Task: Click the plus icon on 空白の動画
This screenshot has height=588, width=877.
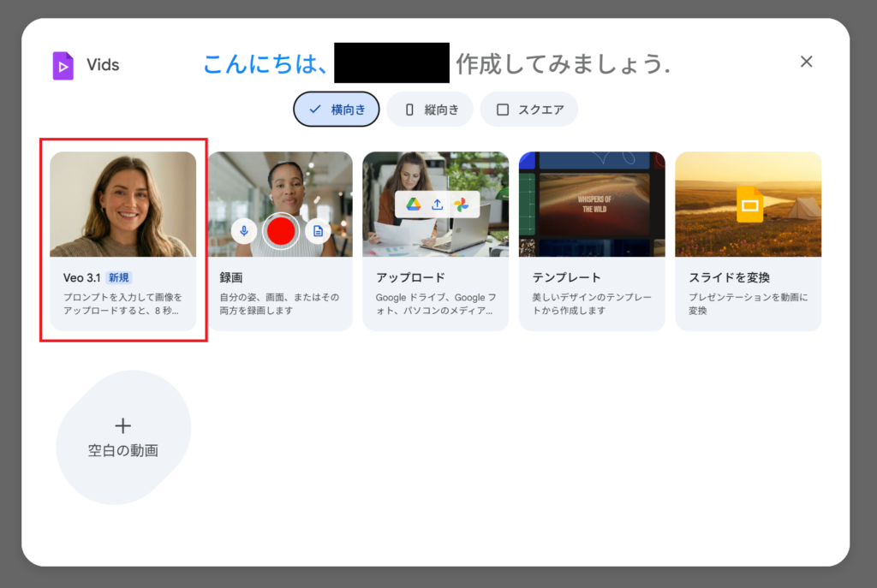Action: (123, 425)
